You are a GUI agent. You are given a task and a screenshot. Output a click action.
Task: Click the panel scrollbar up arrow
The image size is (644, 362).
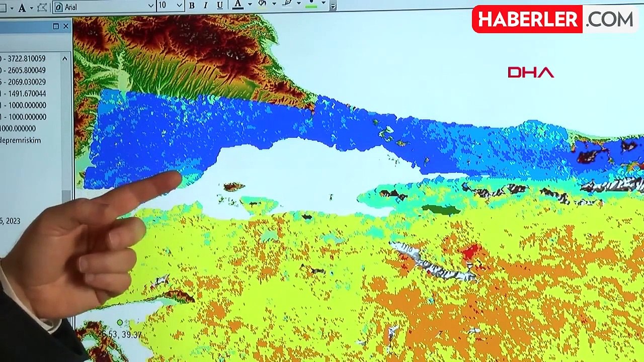coord(65,59)
